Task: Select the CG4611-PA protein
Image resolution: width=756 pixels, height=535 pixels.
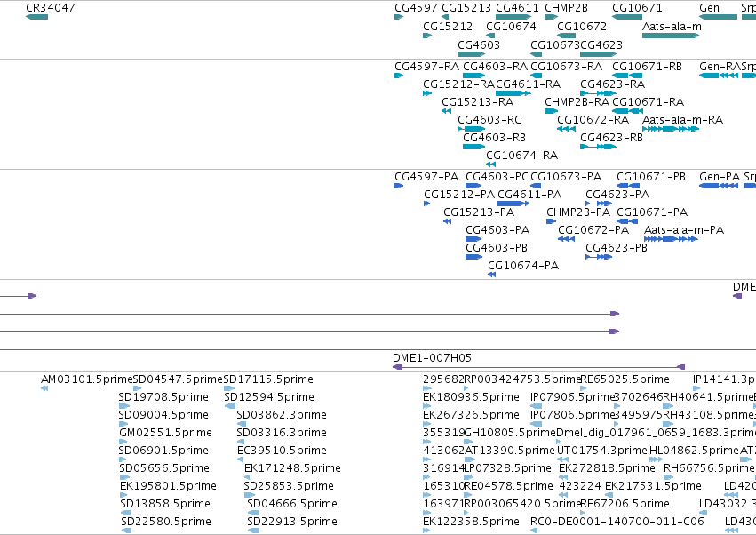Action: click(514, 204)
